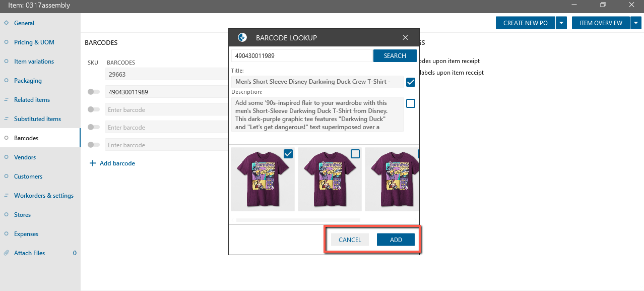This screenshot has width=644, height=291.
Task: Uncheck the Title checkbox in lookup
Action: click(411, 82)
